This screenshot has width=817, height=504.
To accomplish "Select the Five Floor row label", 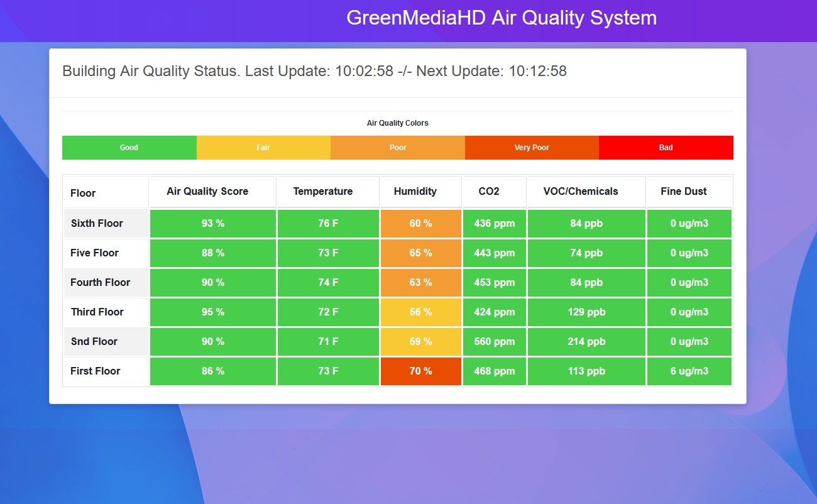I will pyautogui.click(x=106, y=253).
